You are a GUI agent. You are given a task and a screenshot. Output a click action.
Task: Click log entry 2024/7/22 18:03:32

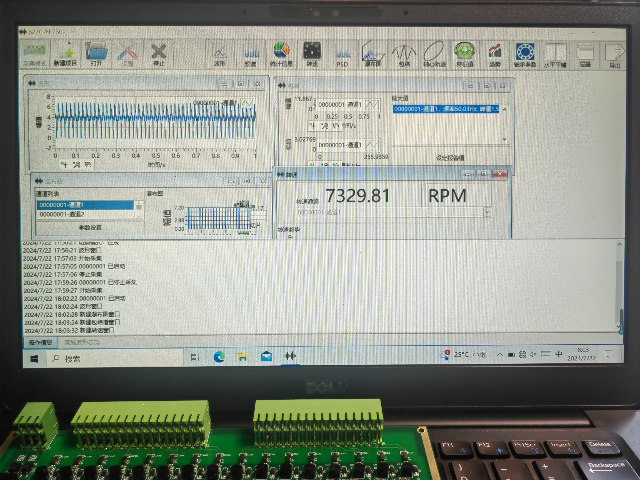pyautogui.click(x=69, y=330)
